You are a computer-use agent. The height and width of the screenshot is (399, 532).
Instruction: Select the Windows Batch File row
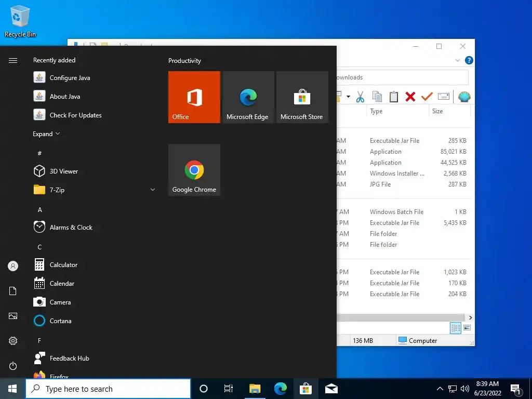(404, 212)
